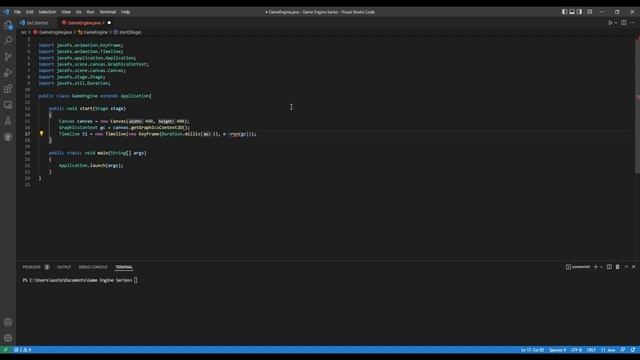Open the Edit menu
Screen dimensions: 640x360
(x=29, y=12)
